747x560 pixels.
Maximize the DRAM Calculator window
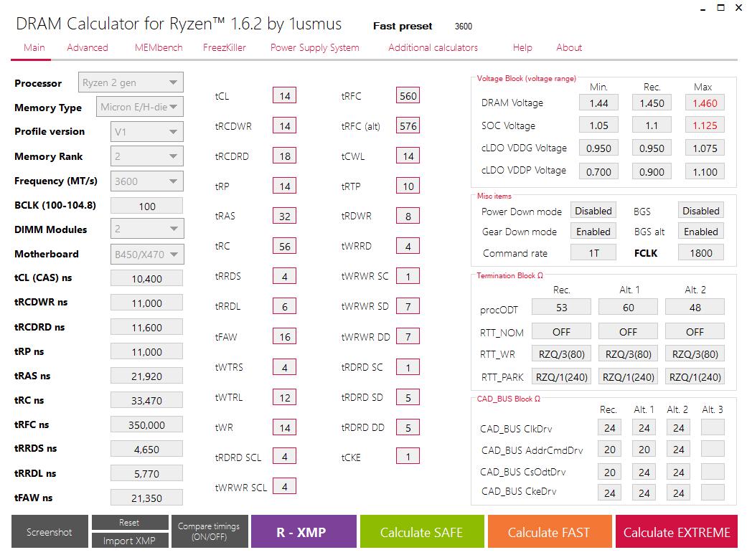tap(720, 8)
